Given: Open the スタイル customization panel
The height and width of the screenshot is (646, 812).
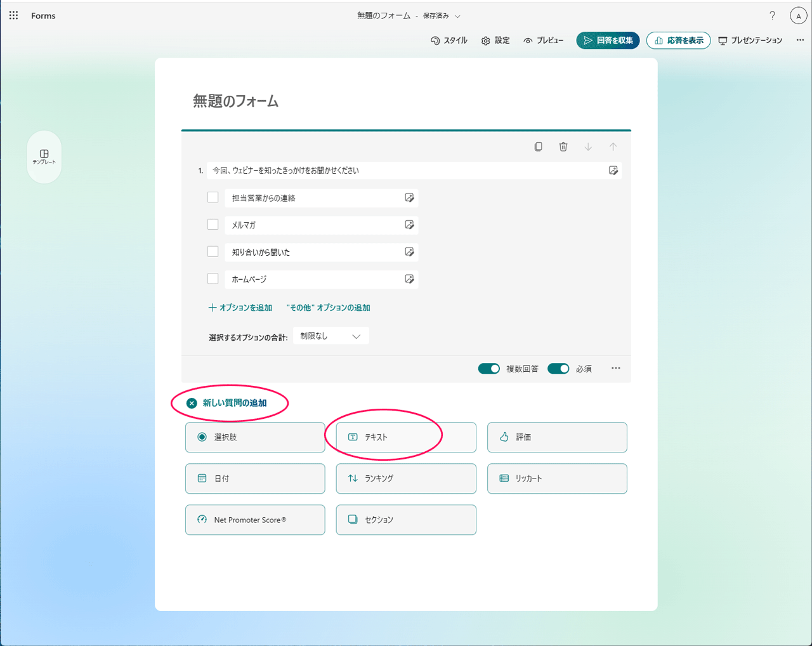Looking at the screenshot, I should tap(449, 40).
